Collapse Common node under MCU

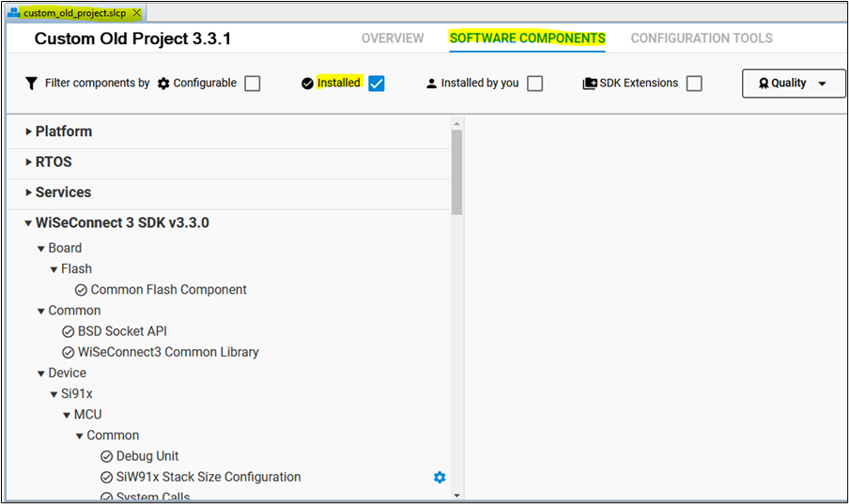click(79, 435)
